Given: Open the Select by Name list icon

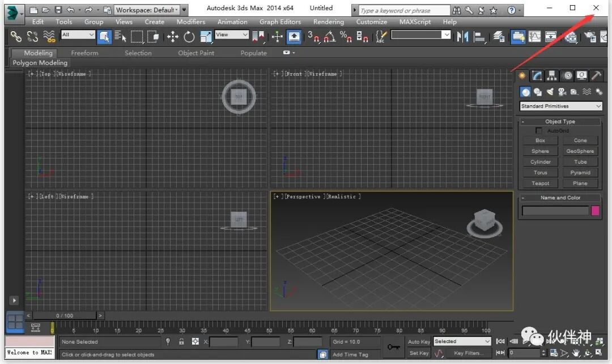Looking at the screenshot, I should click(120, 37).
